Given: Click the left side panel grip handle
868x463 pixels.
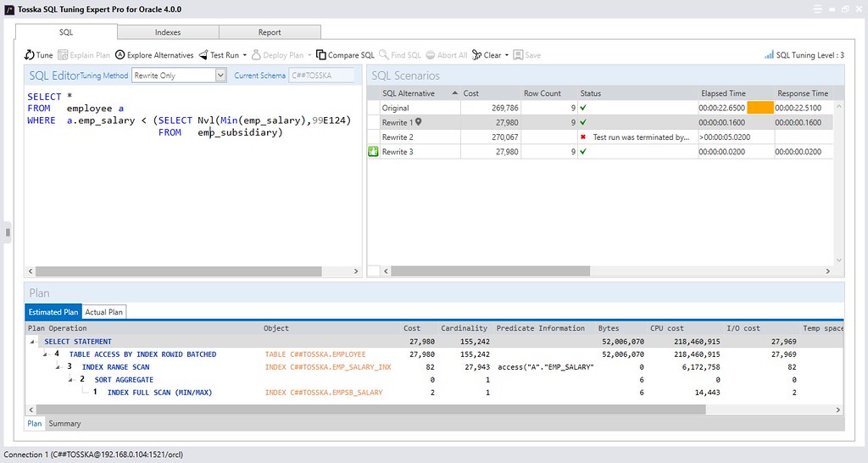Looking at the screenshot, I should tap(8, 232).
